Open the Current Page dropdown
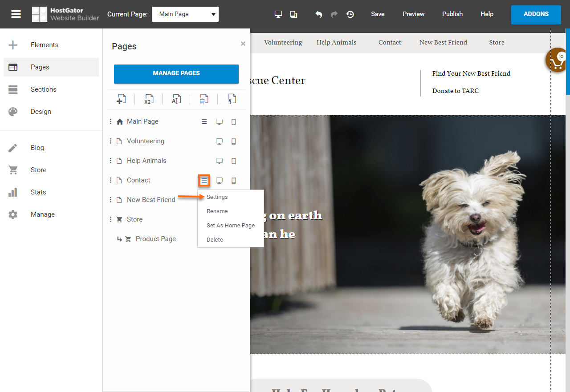Viewport: 570px width, 392px height. coord(185,14)
